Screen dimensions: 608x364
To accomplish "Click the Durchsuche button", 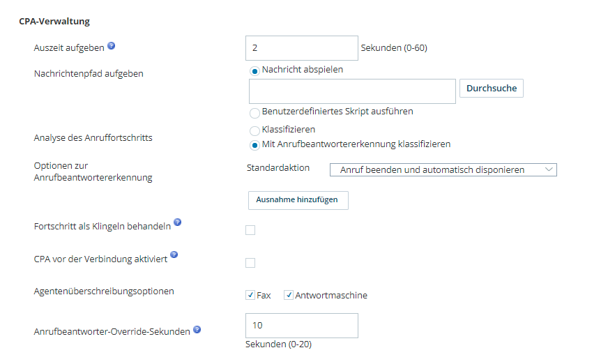I will point(492,89).
